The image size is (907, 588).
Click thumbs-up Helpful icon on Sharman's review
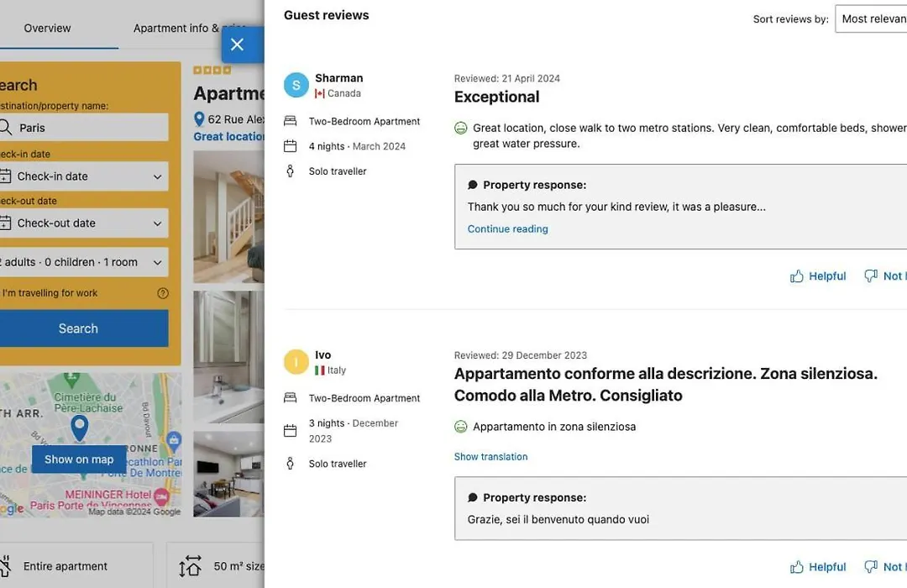pos(797,276)
